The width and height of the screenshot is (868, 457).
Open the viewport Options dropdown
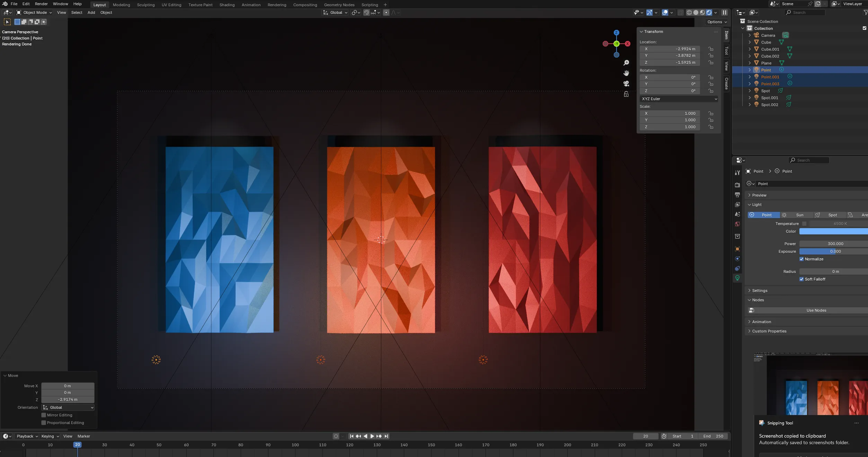coord(717,22)
